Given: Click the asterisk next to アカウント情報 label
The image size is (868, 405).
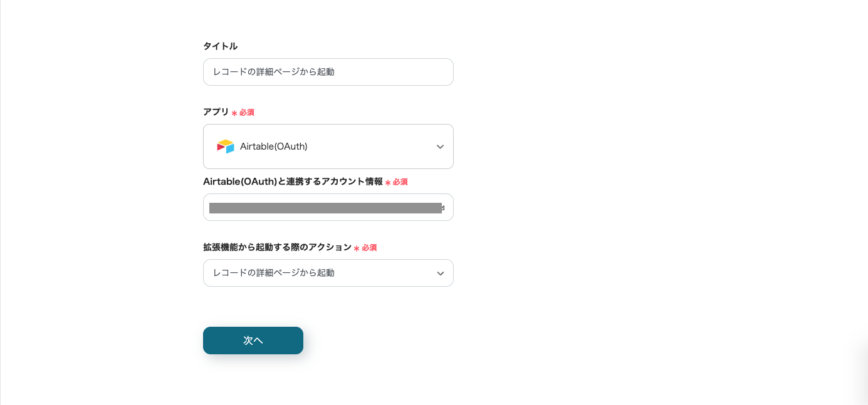Looking at the screenshot, I should tap(388, 183).
